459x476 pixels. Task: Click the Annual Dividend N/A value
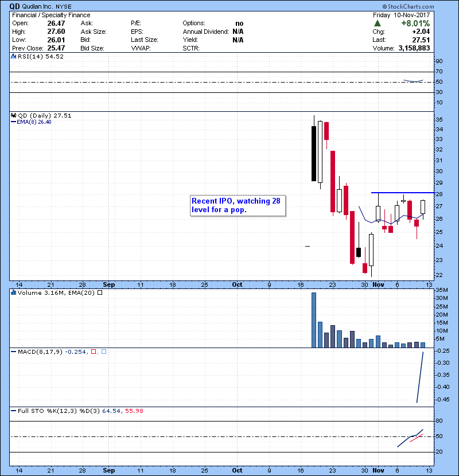click(x=238, y=32)
